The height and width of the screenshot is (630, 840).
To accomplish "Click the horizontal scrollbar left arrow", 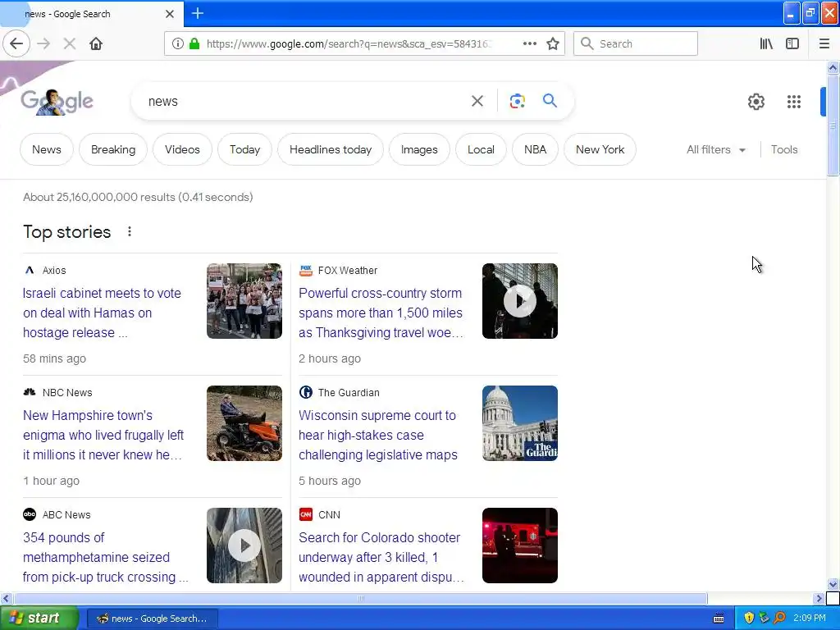I will click(x=6, y=598).
